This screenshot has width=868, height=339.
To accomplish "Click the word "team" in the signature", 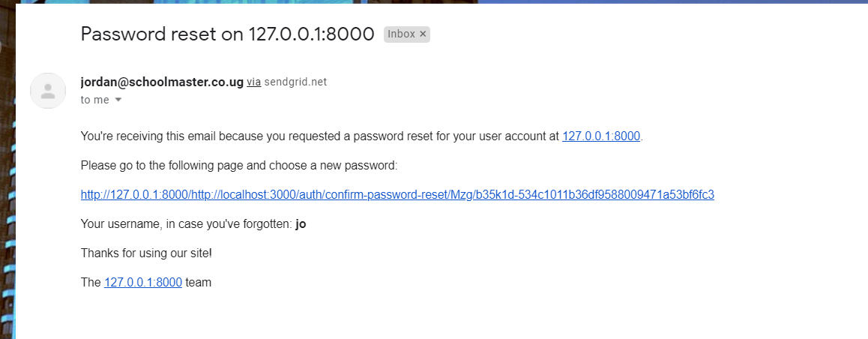I will (198, 283).
